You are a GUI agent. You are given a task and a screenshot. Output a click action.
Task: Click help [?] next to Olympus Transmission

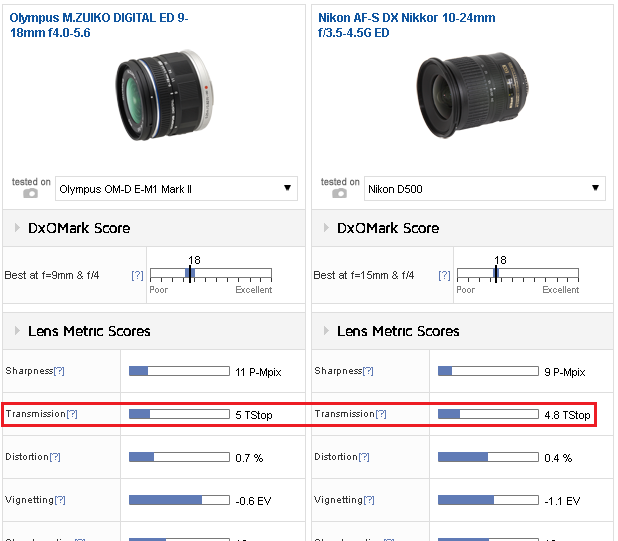pos(72,414)
